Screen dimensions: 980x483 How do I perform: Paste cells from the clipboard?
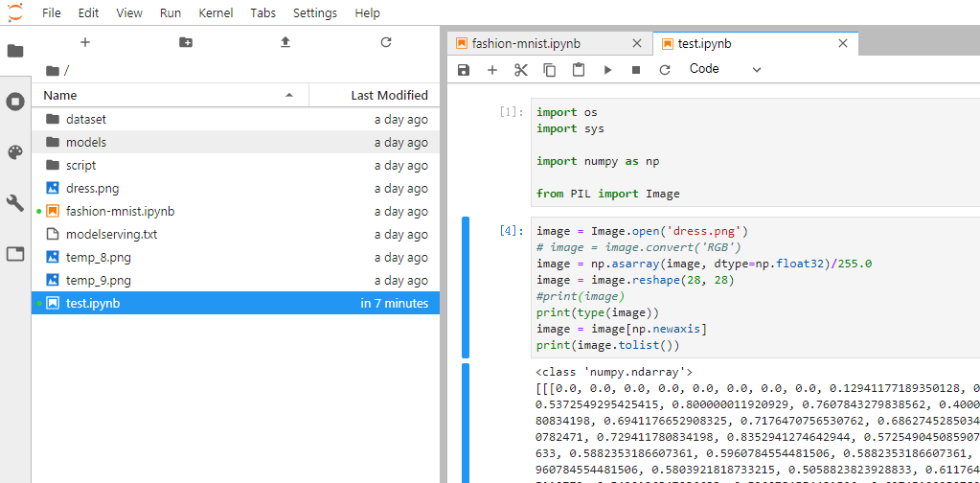tap(579, 69)
